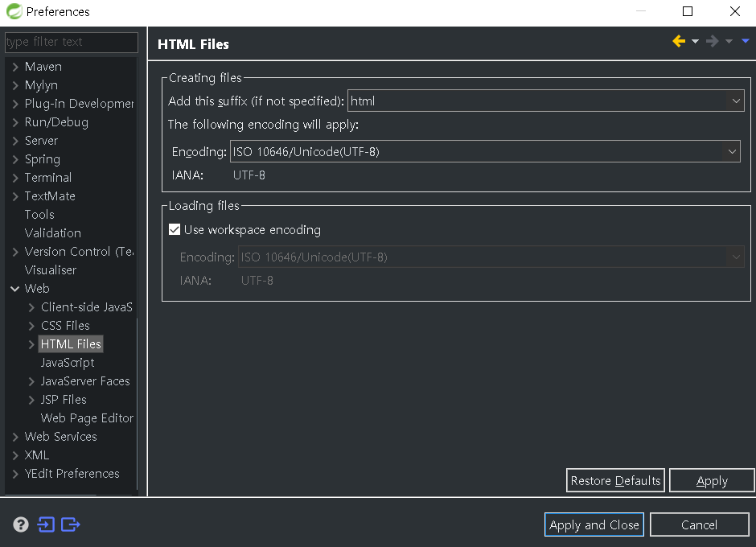Click the Export preferences icon
This screenshot has width=756, height=547.
pos(71,524)
